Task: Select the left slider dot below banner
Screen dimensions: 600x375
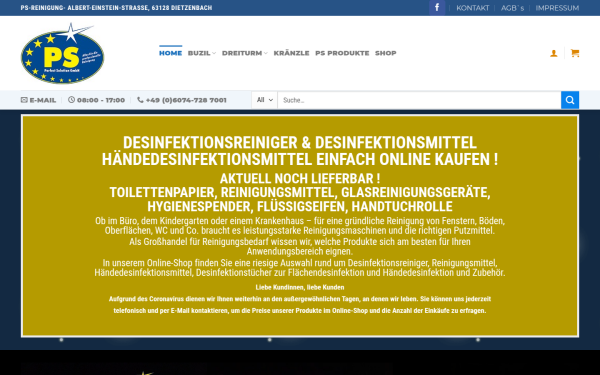Action: [x=61, y=340]
